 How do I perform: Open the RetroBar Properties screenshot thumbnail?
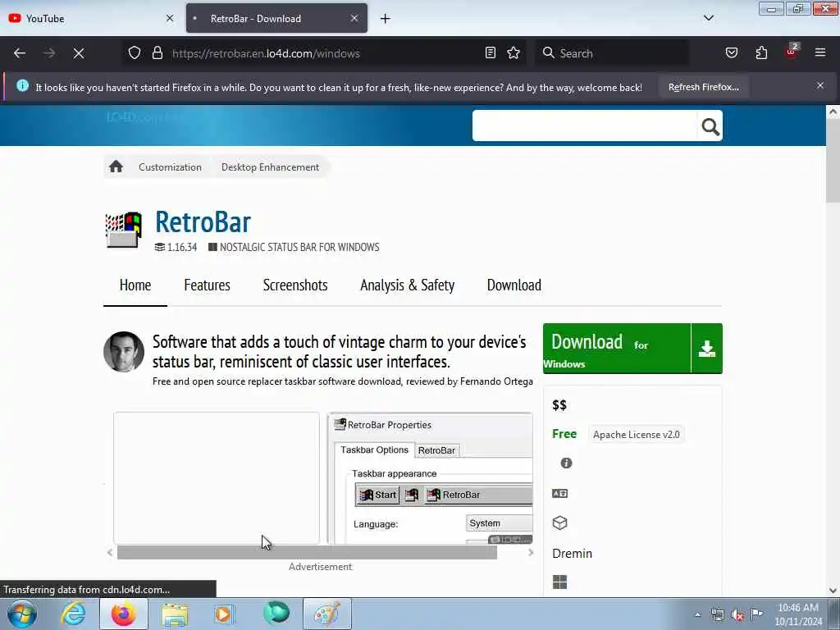coord(431,478)
